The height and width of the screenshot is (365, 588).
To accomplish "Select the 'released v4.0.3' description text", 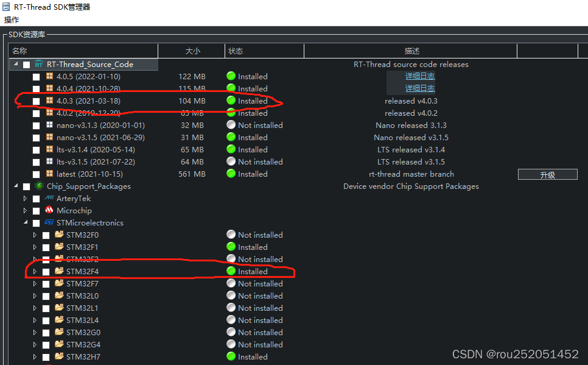I will pos(411,101).
